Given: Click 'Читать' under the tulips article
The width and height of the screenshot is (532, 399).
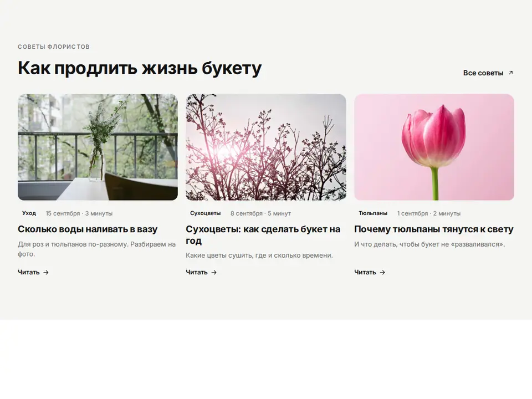Looking at the screenshot, I should [370, 272].
